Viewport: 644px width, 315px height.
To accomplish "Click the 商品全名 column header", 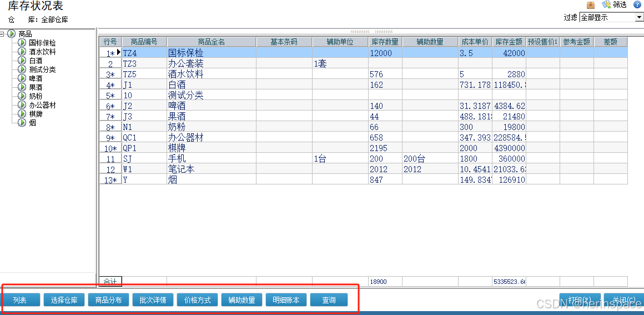I will pyautogui.click(x=212, y=42).
